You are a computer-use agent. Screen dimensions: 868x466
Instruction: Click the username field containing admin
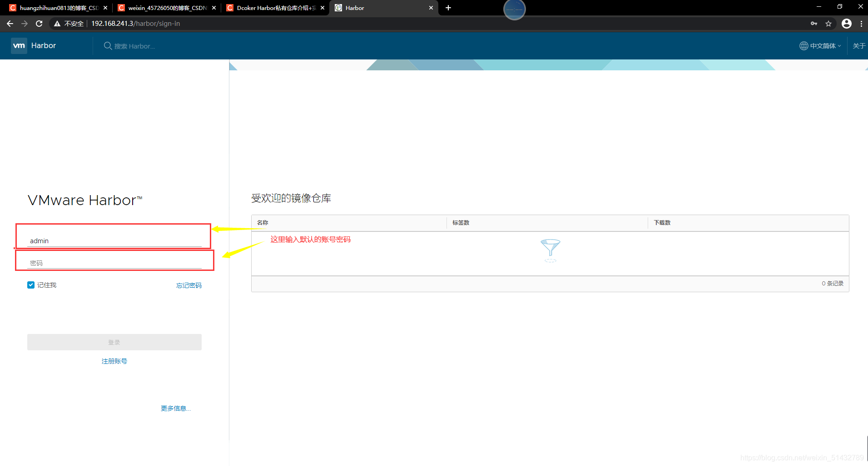pos(114,241)
